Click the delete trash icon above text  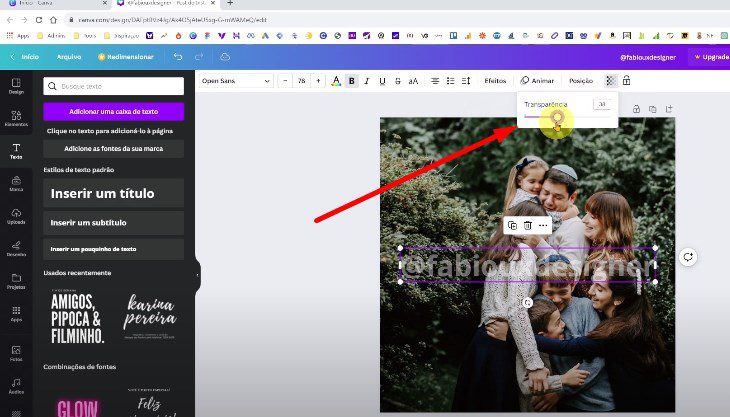[x=527, y=226]
